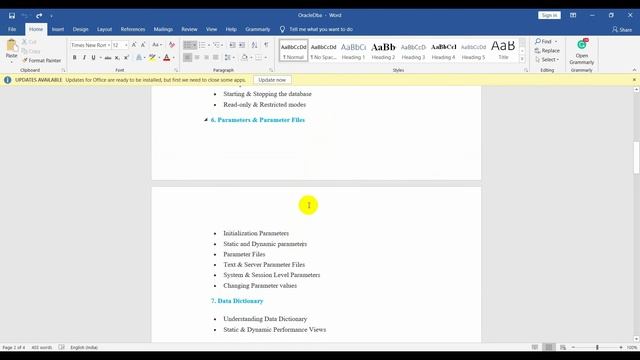Click the Paste clipboard icon
The height and width of the screenshot is (360, 640).
(x=11, y=45)
